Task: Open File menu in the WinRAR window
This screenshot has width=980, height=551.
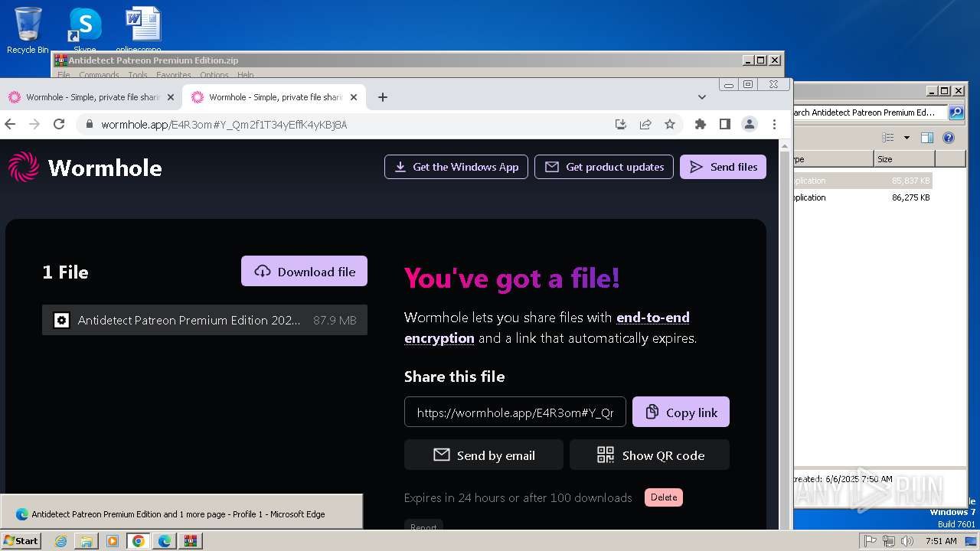Action: [64, 75]
